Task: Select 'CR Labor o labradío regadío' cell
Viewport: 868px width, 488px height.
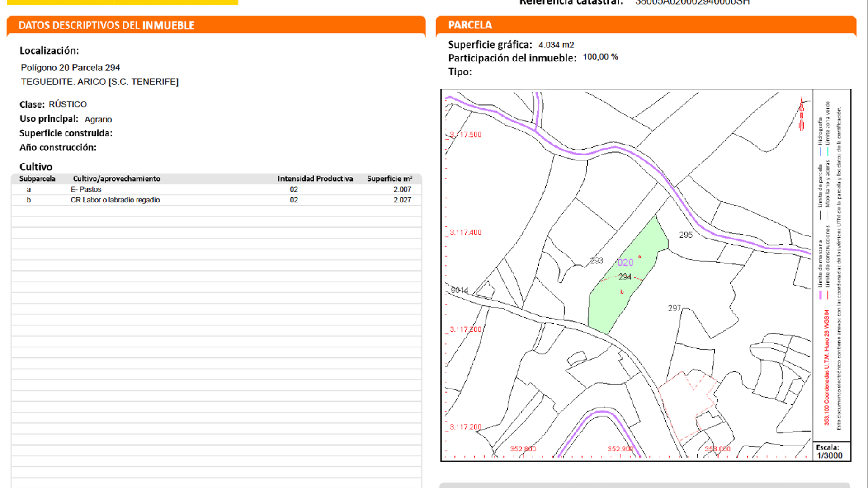Action: pos(115,200)
